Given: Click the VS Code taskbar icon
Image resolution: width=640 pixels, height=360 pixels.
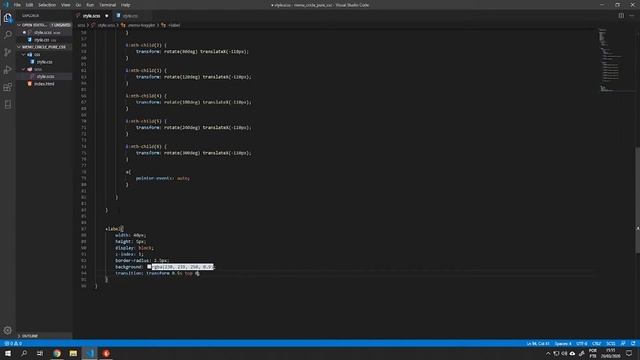Looking at the screenshot, I should [x=90, y=353].
